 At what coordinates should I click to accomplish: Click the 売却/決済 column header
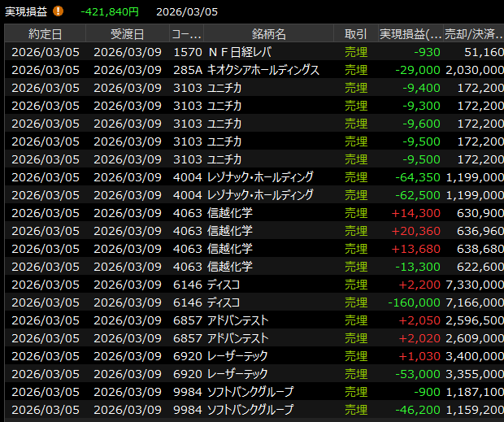tap(473, 34)
